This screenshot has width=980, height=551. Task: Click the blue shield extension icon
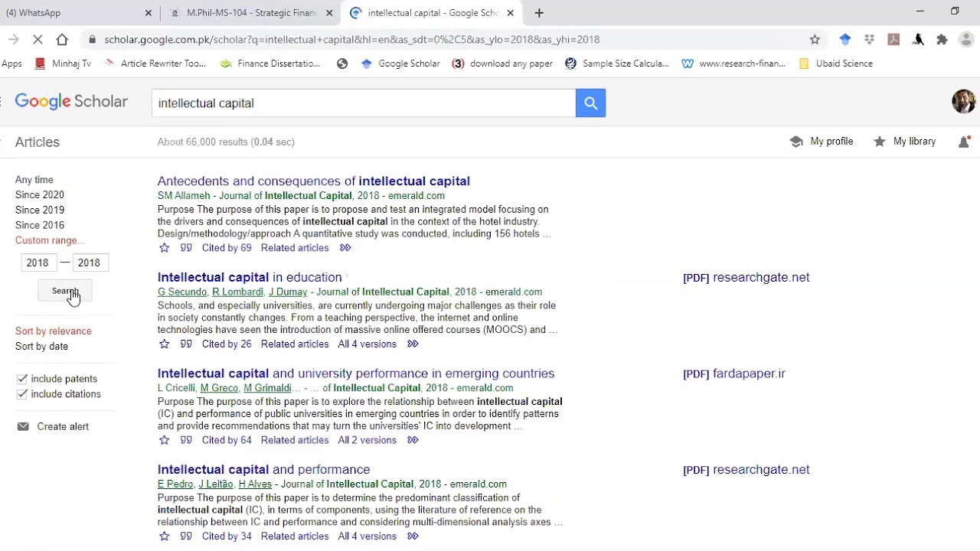pos(844,39)
